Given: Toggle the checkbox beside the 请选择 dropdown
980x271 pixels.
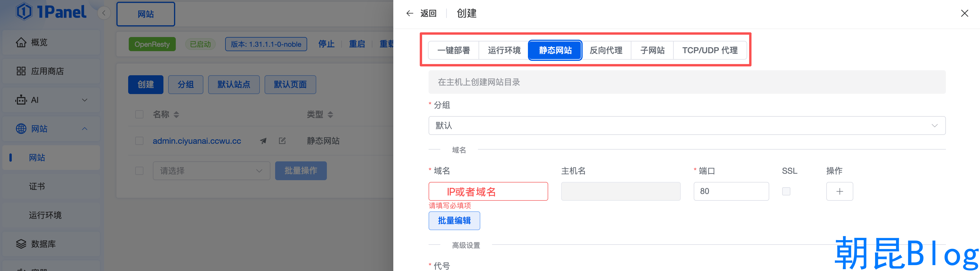Looking at the screenshot, I should (x=139, y=171).
